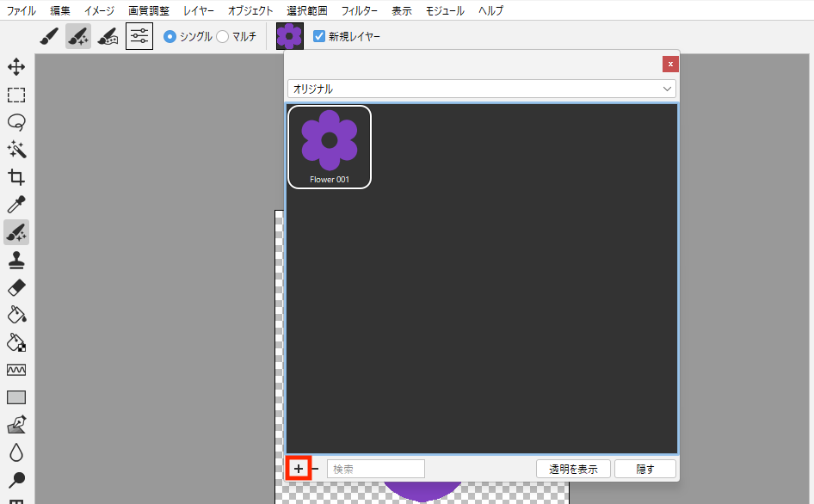Select the Magic Wand tool

pyautogui.click(x=16, y=150)
